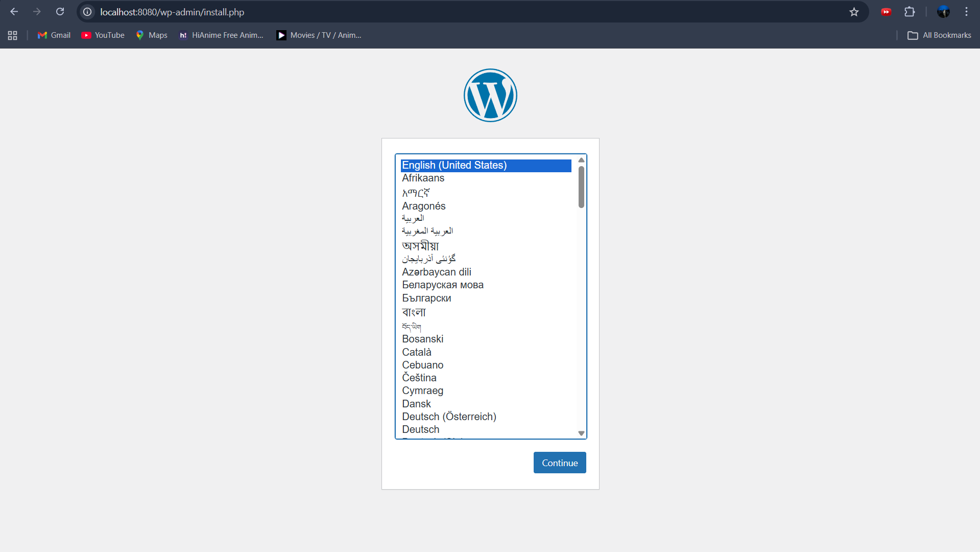Bookmark this page with the star icon
The width and height of the screenshot is (980, 552).
pyautogui.click(x=854, y=12)
